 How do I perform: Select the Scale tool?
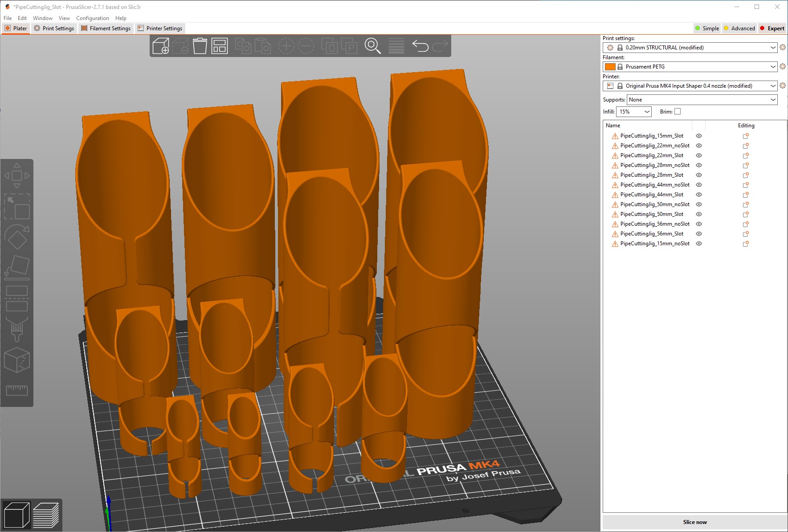coord(17,207)
